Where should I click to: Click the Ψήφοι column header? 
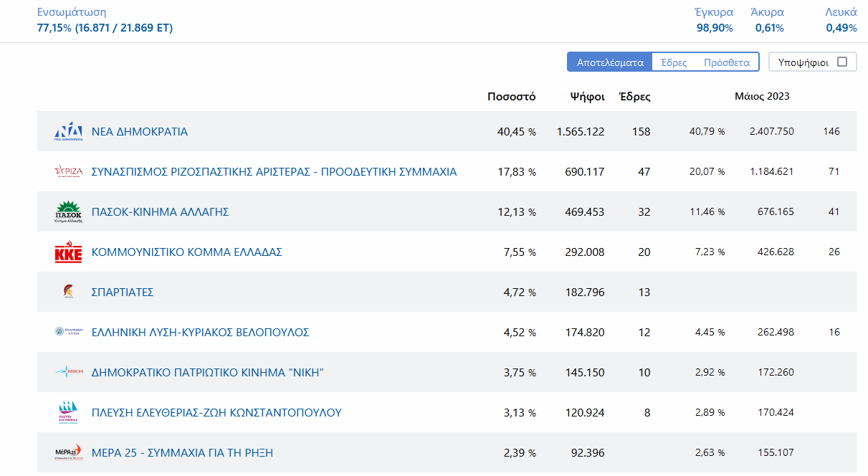[x=587, y=97]
